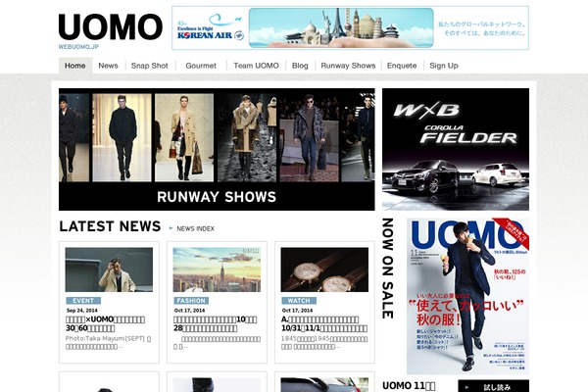
Task: Click the WEBUOMO.JP text under logo
Action: [x=78, y=47]
